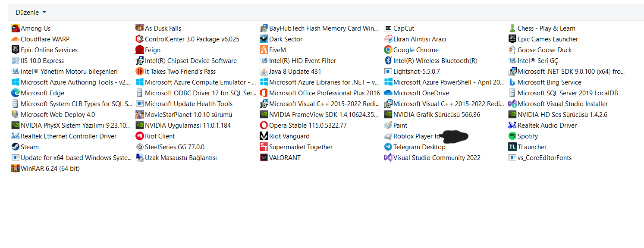Select the Realtek Audio Driver crab icon
The height and width of the screenshot is (248, 644).
click(x=512, y=126)
